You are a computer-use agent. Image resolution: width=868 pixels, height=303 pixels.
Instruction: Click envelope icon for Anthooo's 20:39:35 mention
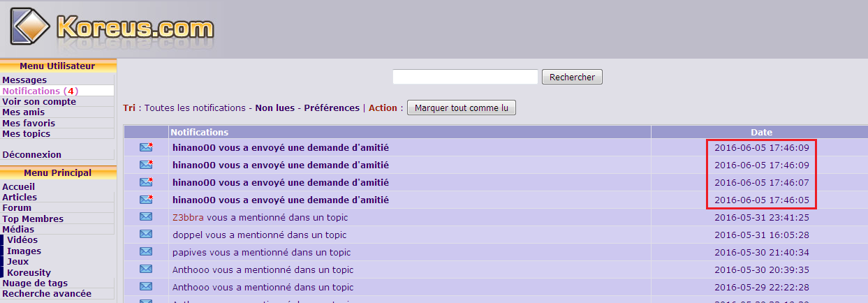[146, 269]
